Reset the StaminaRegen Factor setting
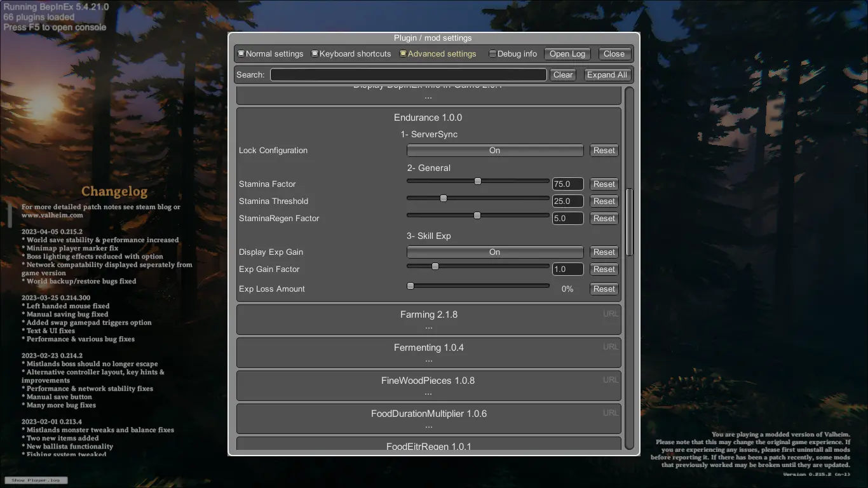 pos(604,219)
